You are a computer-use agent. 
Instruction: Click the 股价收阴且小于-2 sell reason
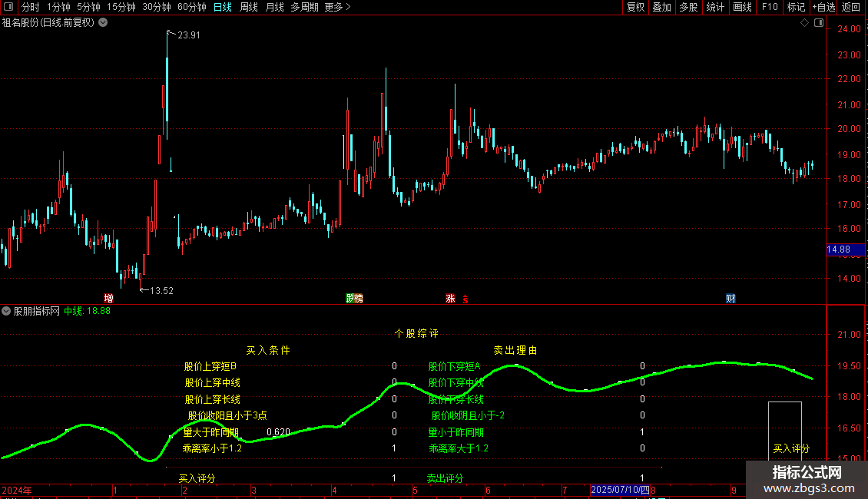click(468, 415)
